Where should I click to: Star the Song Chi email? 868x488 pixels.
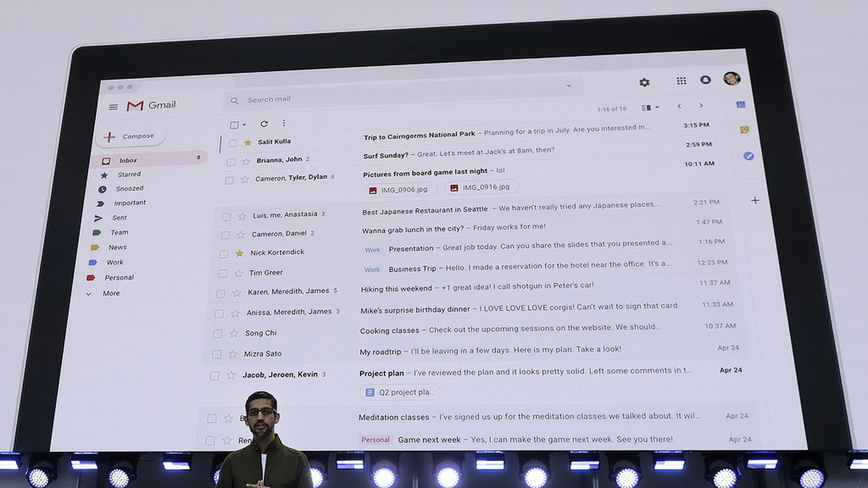[234, 333]
